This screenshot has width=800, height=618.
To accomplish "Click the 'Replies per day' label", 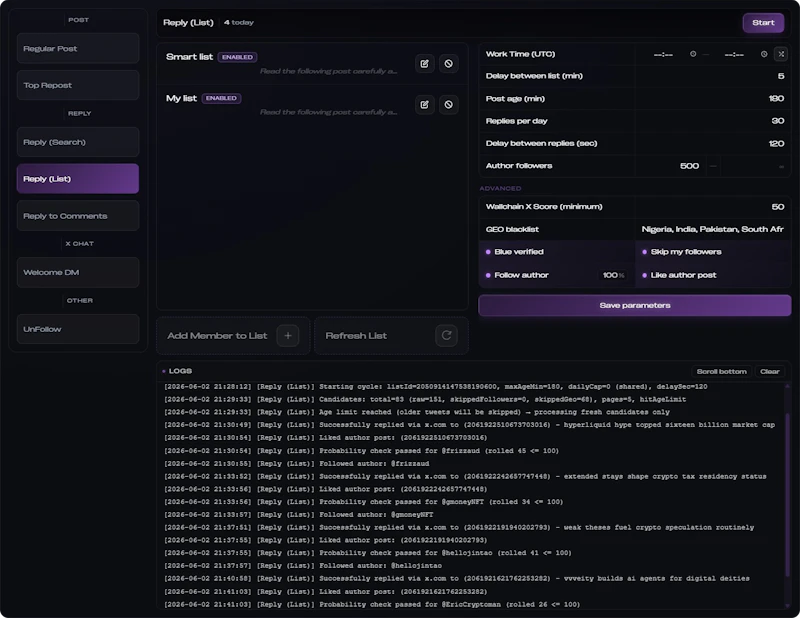I will click(516, 121).
